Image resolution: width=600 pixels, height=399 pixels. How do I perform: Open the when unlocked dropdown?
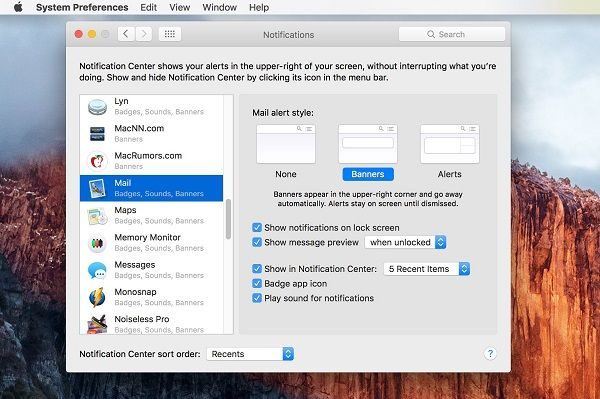tap(405, 242)
